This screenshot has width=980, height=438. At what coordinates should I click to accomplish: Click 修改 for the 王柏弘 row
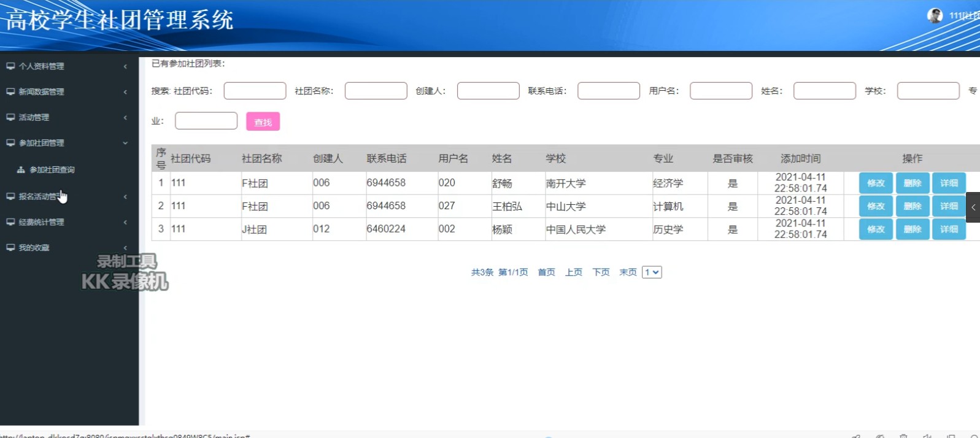coord(876,206)
